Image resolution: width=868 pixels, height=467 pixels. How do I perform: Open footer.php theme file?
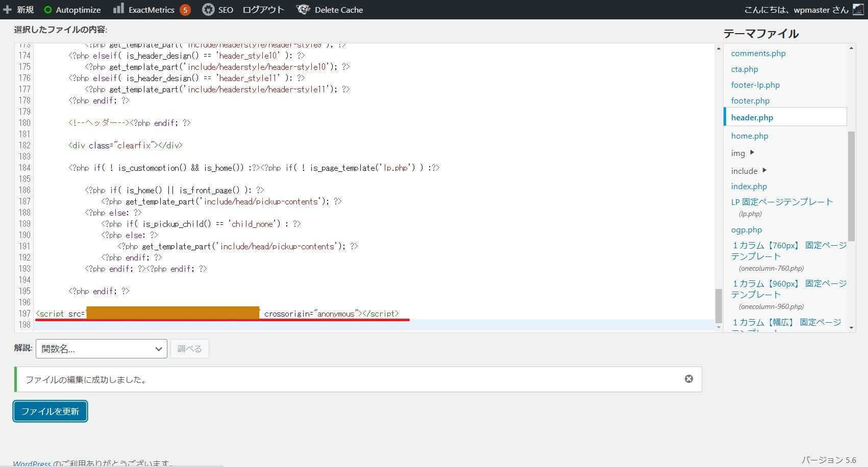750,100
